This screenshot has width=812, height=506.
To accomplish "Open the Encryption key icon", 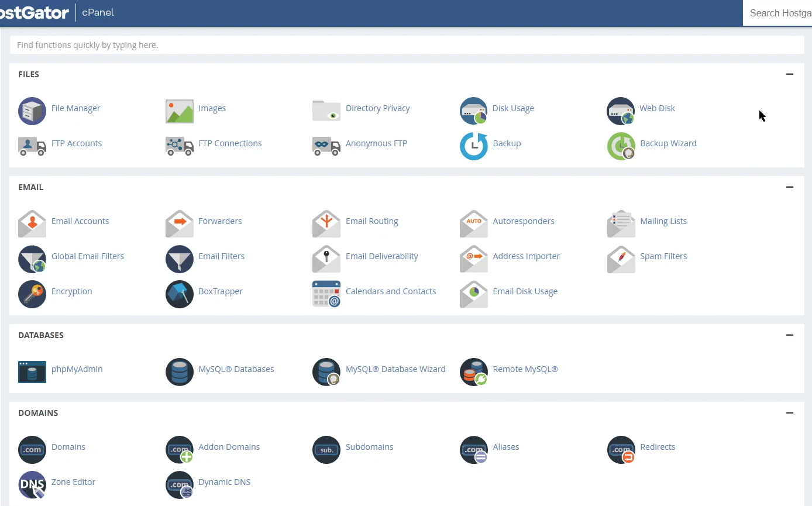I will click(x=32, y=294).
